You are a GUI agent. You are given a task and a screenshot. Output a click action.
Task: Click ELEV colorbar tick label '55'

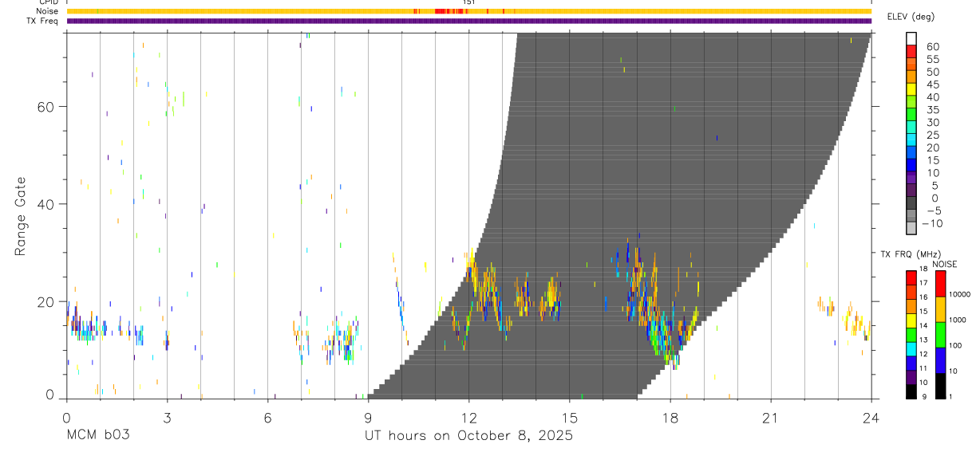click(x=932, y=59)
